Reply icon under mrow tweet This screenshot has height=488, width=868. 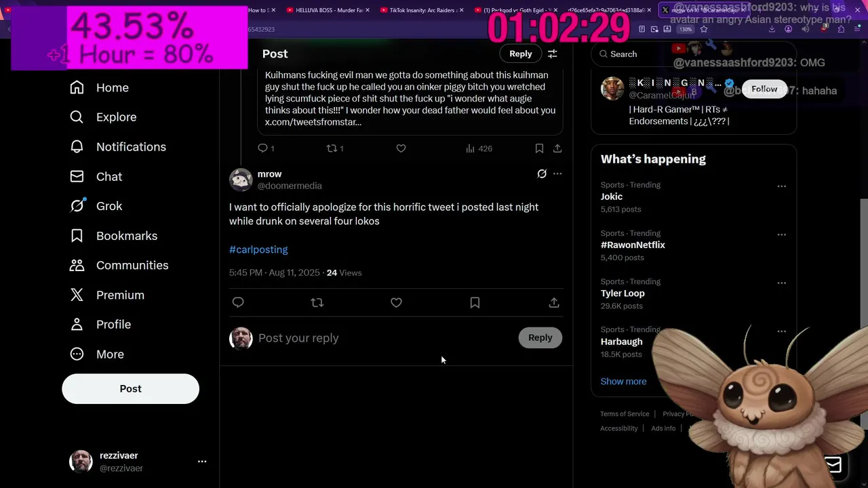click(x=238, y=302)
